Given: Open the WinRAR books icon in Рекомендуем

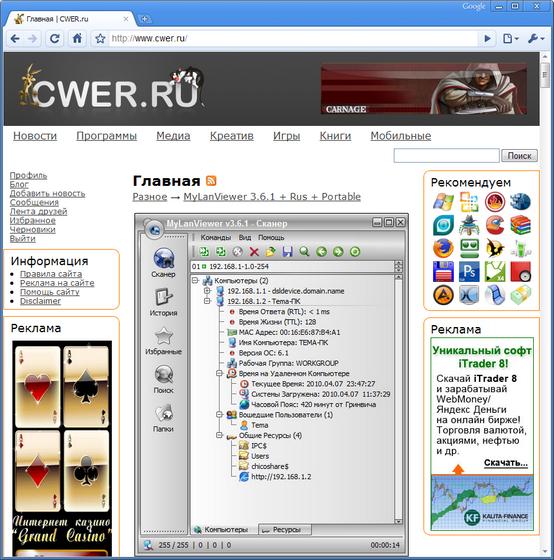Looking at the screenshot, I should click(520, 225).
